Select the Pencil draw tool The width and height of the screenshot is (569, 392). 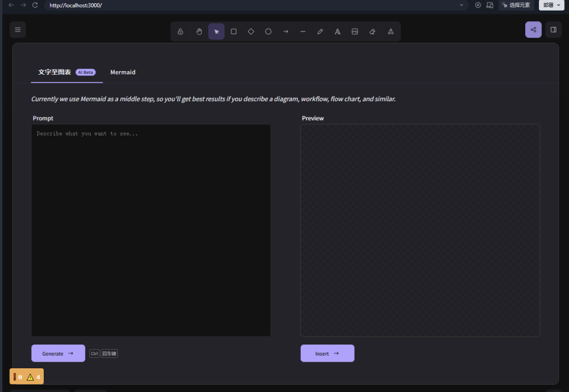[320, 32]
